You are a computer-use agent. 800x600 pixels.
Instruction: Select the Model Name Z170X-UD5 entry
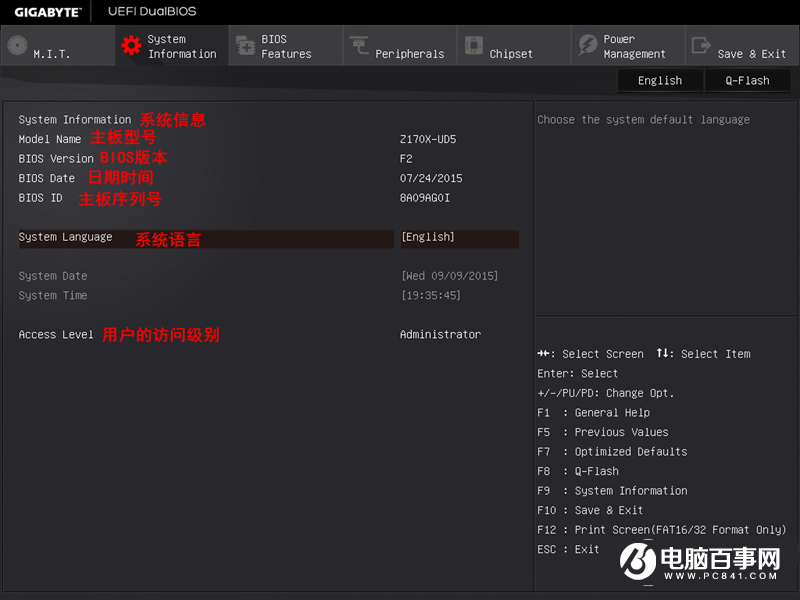tap(430, 139)
